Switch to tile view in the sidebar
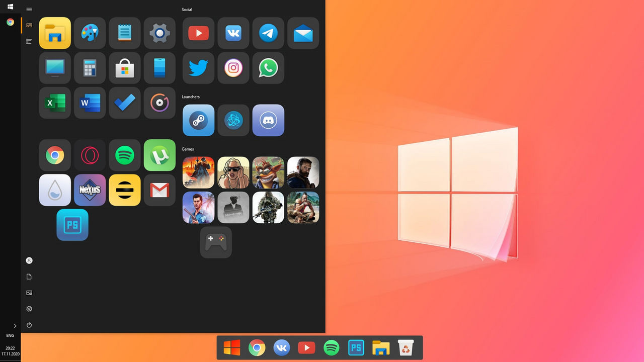Screen dimensions: 644x362 pyautogui.click(x=29, y=25)
